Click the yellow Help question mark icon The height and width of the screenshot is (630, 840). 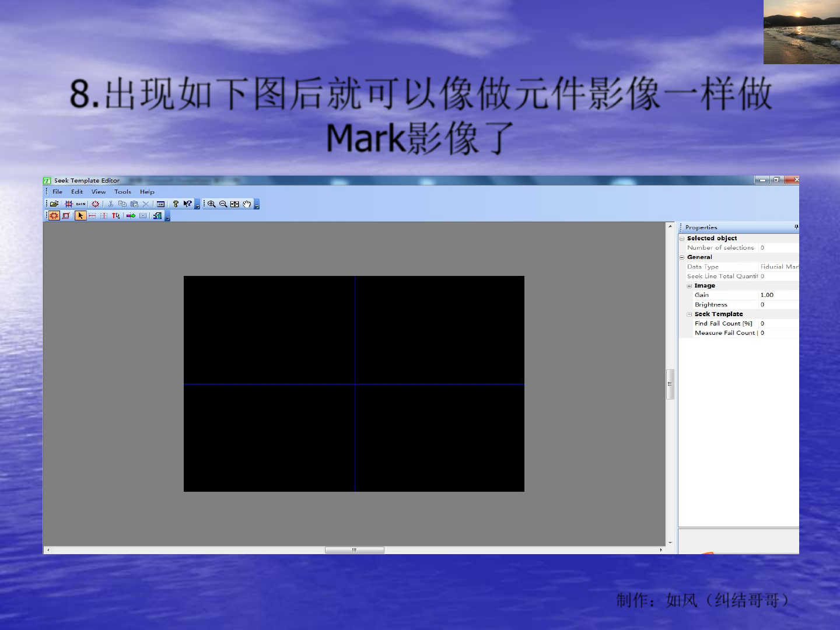(176, 204)
